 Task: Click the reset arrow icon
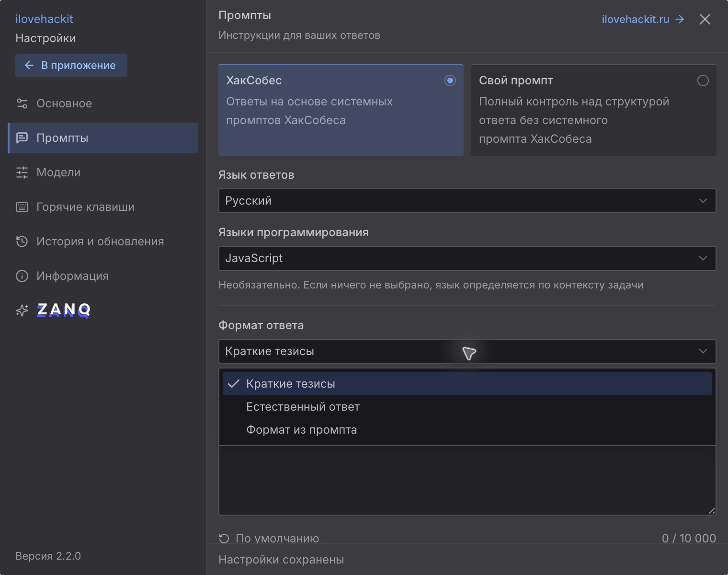(x=224, y=539)
